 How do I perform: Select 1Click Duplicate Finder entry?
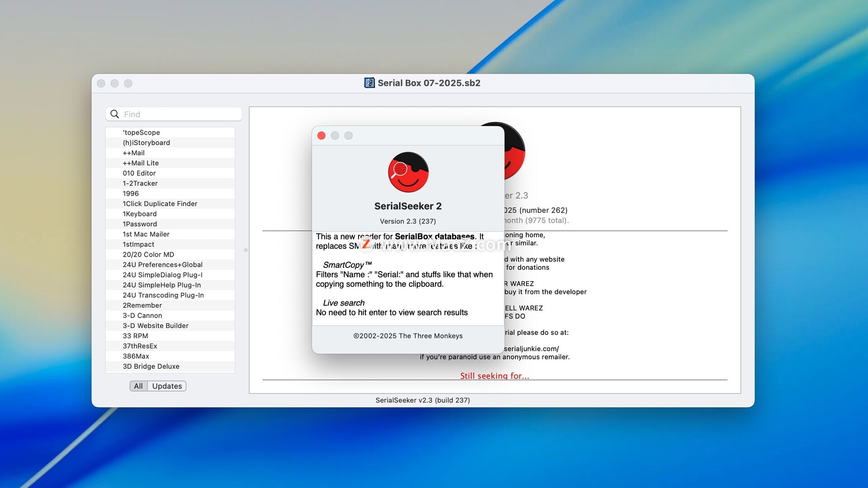(x=170, y=204)
